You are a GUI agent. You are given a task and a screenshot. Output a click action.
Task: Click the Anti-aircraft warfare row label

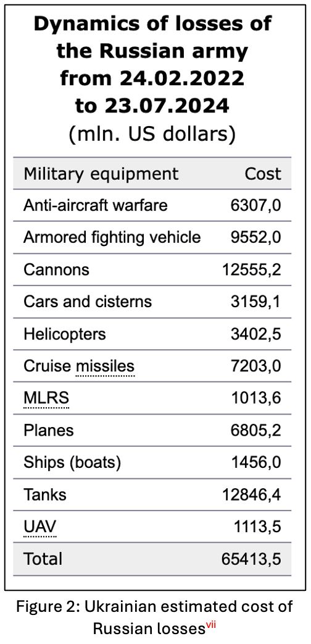[95, 205]
